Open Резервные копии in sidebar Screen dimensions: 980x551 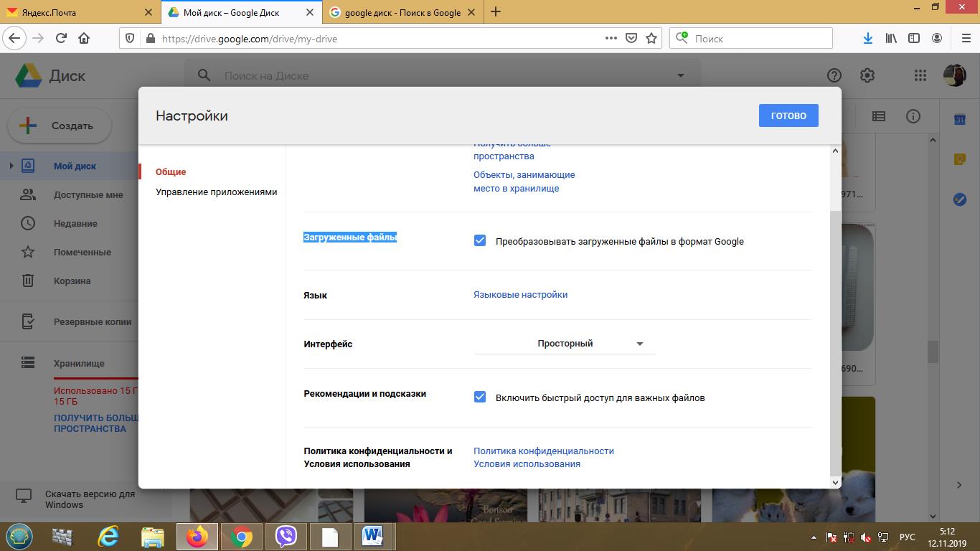click(93, 322)
